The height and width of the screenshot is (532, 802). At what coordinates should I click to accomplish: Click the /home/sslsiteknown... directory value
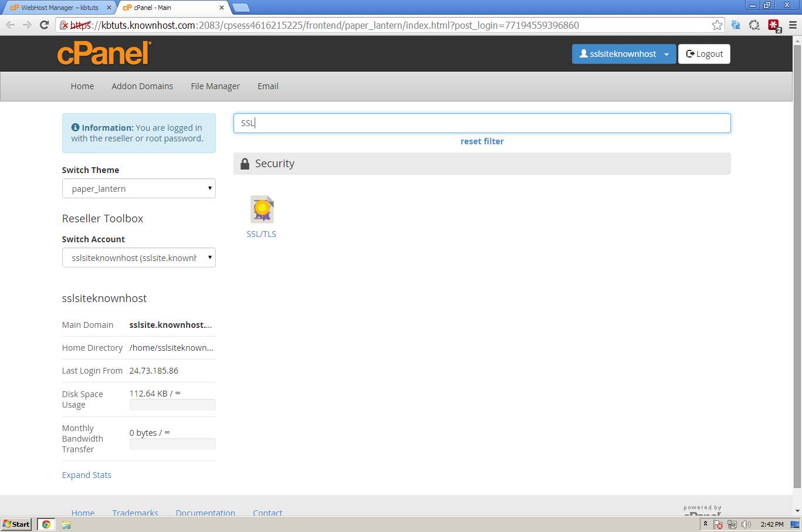click(x=171, y=348)
